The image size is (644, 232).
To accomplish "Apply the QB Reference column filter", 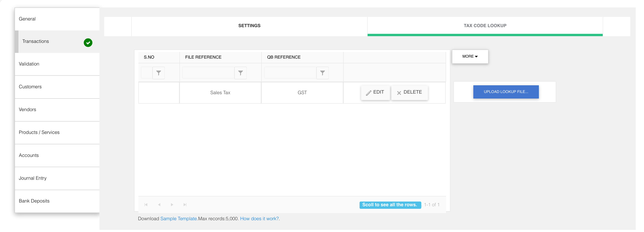I will coord(323,73).
